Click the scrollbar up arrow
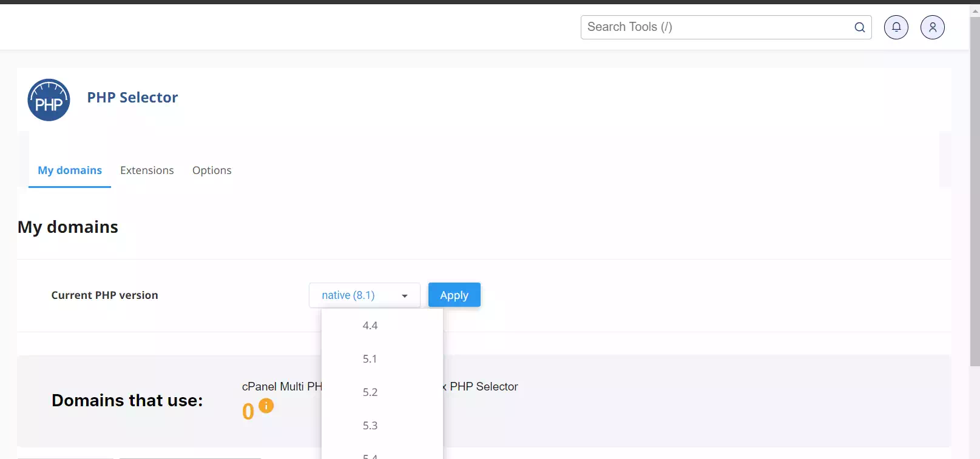 pyautogui.click(x=975, y=10)
